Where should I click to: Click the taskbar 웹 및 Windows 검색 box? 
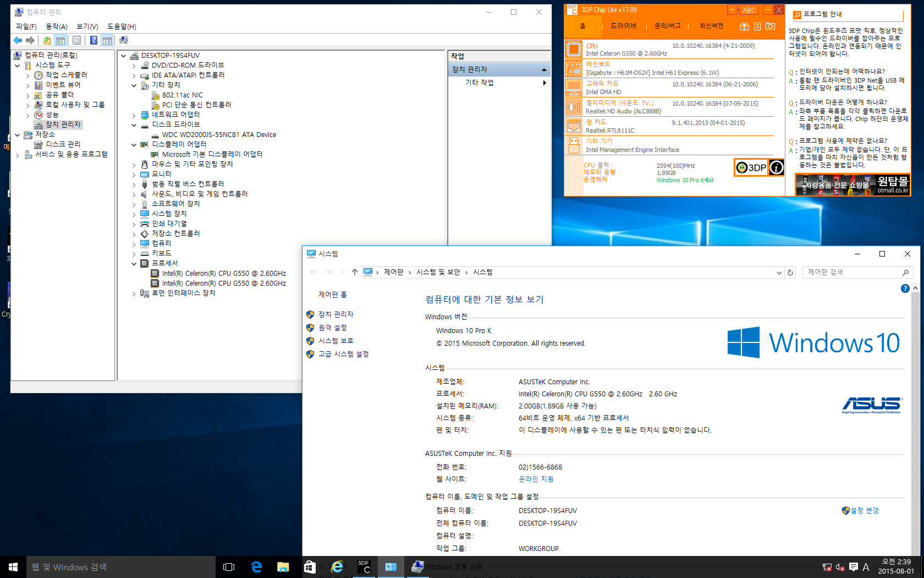coord(121,567)
